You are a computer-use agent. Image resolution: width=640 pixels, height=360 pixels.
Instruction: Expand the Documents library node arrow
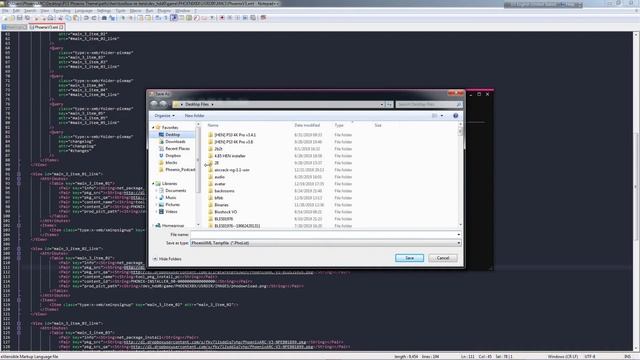(x=156, y=191)
